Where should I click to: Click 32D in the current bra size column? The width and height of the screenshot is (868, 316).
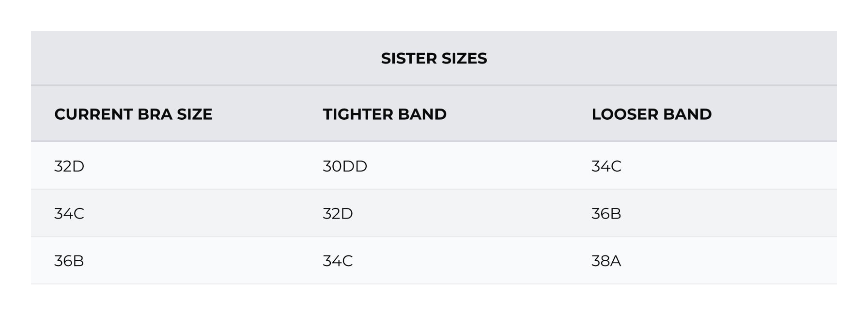(x=69, y=166)
